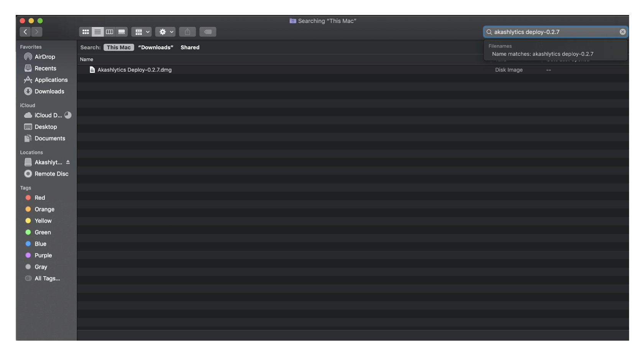Click the Recents sidebar icon

pos(28,68)
